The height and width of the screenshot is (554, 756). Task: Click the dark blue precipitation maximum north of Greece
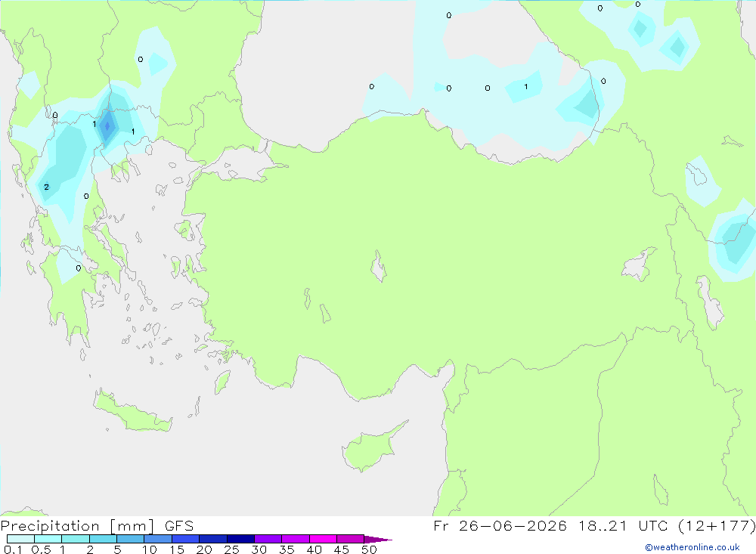pyautogui.click(x=107, y=126)
